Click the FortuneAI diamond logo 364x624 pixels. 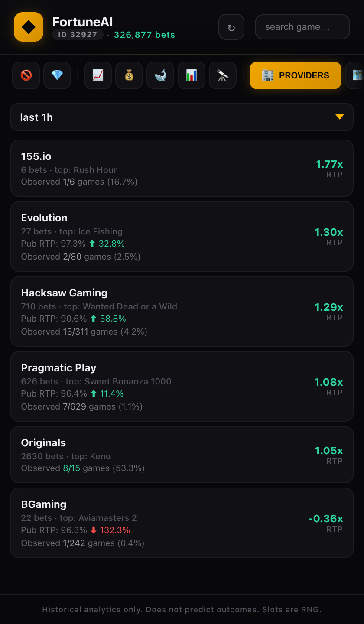coord(29,27)
